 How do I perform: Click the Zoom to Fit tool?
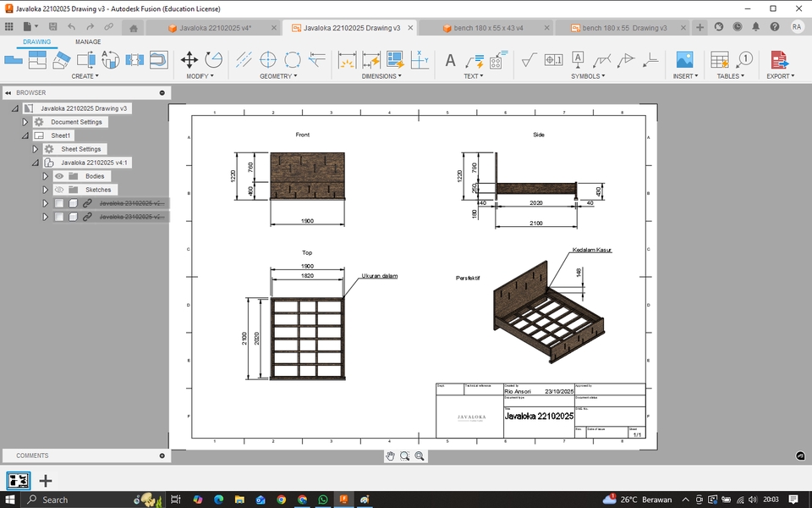420,456
